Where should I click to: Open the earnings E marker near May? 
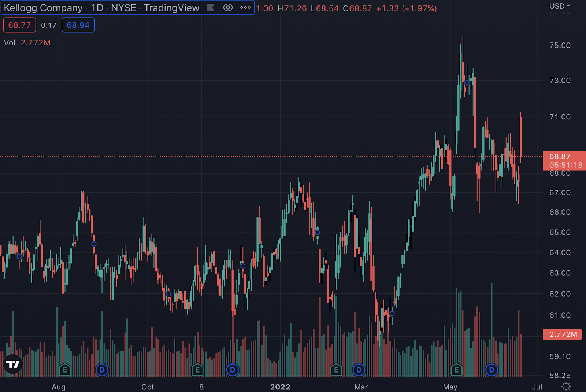click(456, 370)
